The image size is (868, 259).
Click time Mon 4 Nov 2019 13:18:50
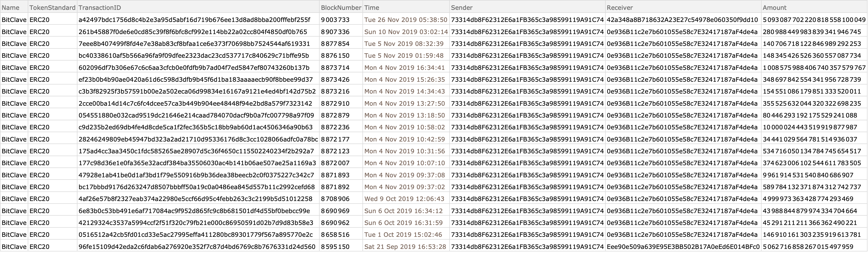tap(405, 115)
